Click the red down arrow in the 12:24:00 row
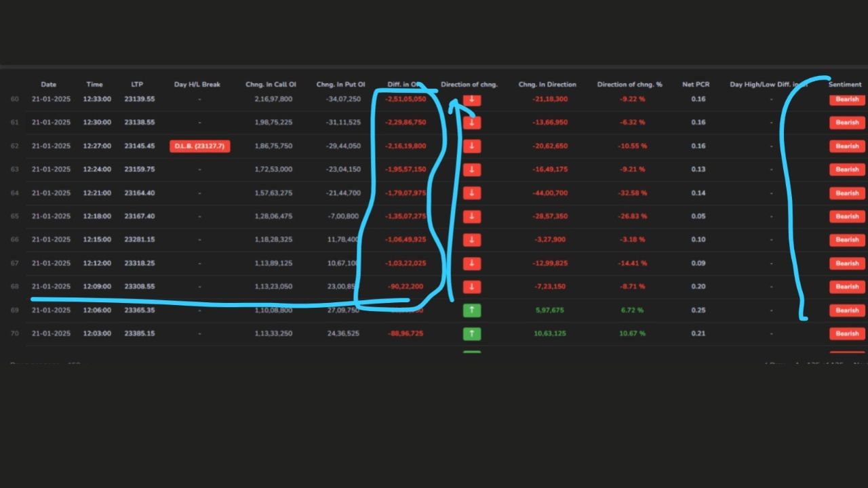Screen dimensions: 868x488 (x=472, y=169)
